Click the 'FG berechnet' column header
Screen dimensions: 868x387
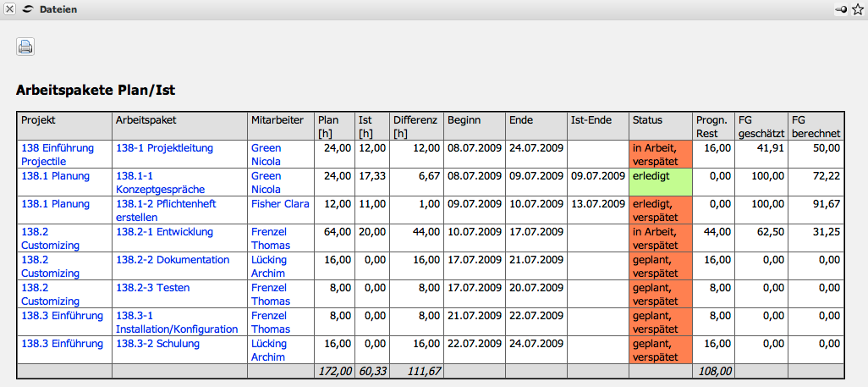click(x=816, y=126)
